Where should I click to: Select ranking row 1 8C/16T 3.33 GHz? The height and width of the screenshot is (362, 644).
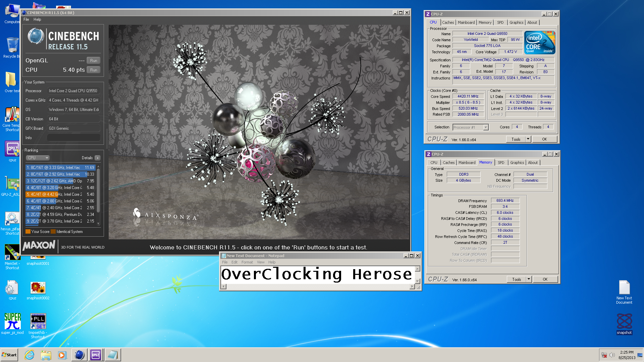[61, 168]
